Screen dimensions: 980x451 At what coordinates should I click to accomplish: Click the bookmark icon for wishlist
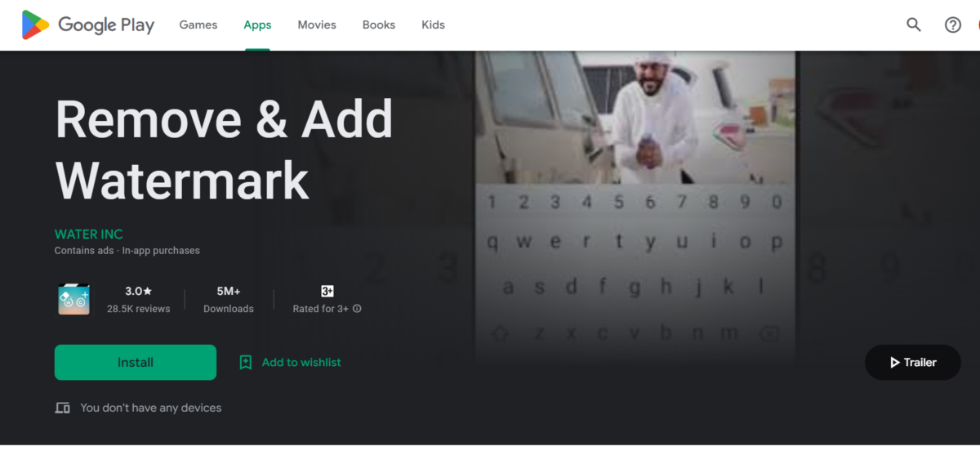point(245,362)
